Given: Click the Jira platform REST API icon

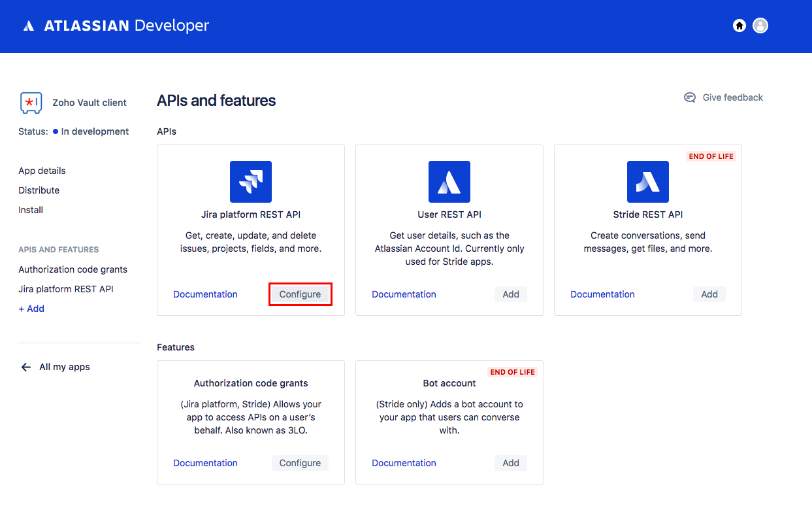Looking at the screenshot, I should [251, 182].
